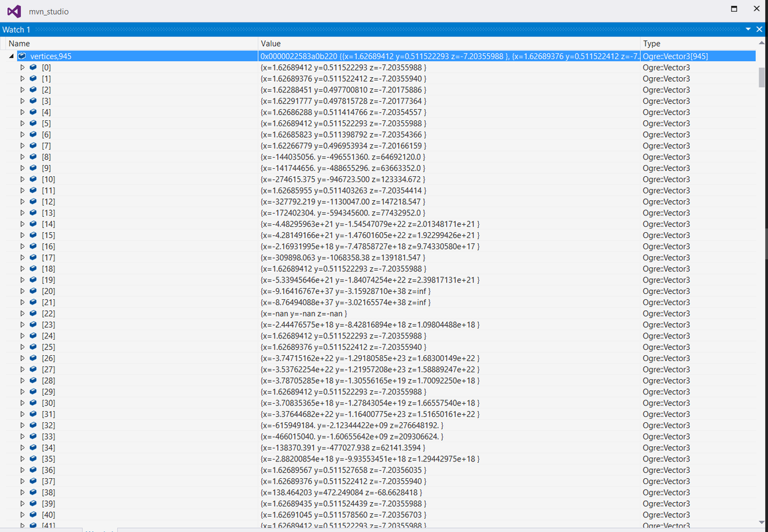Click the cube icon beside [9]
Screen dimensions: 768x532
(33, 168)
